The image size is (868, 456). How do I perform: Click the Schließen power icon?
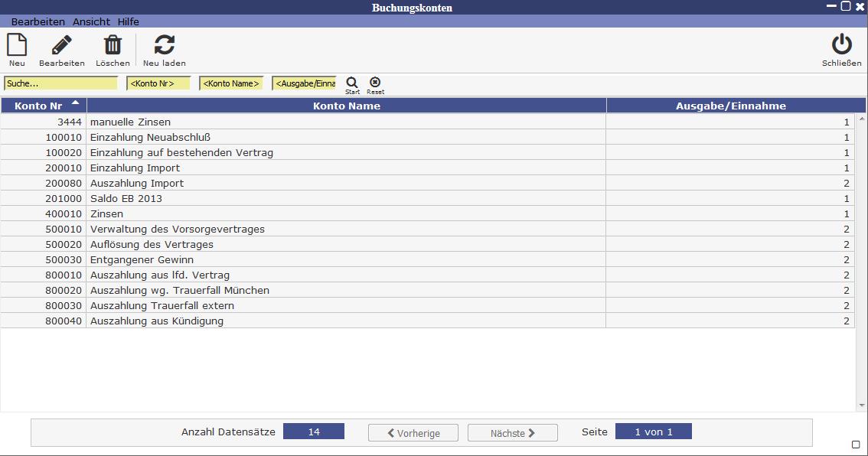pos(841,45)
